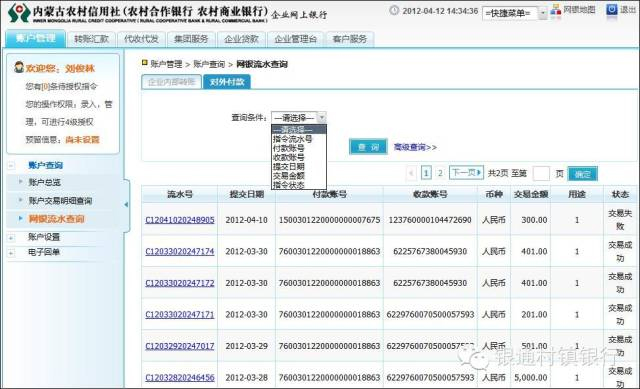
Task: Open serial number link C12033020247174
Action: click(x=180, y=251)
